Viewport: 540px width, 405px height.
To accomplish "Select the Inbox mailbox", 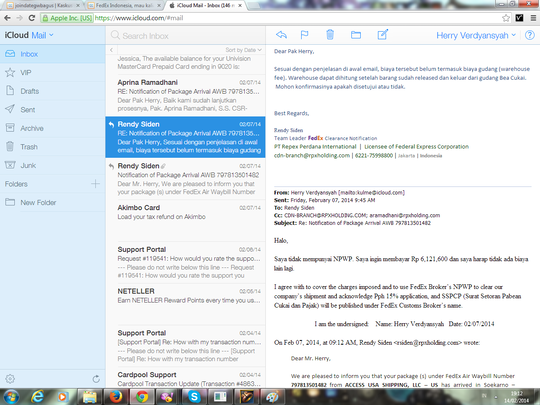I will [53, 54].
